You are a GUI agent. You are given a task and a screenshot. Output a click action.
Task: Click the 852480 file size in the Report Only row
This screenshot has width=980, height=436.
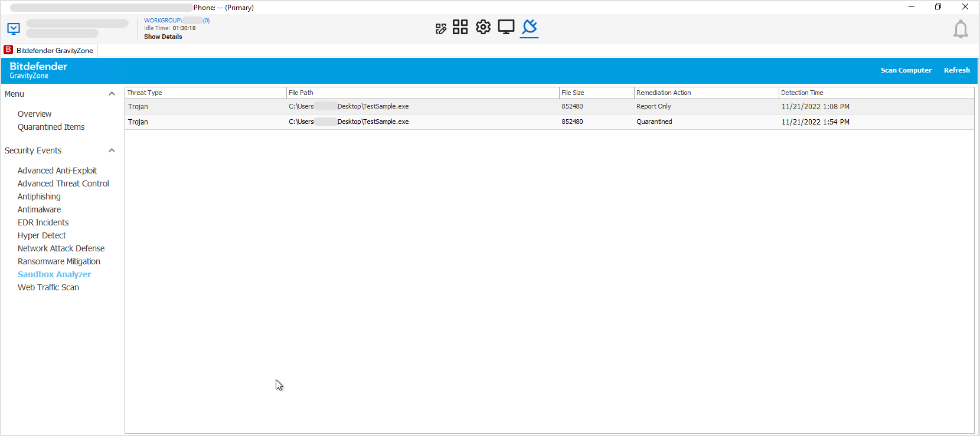(572, 107)
